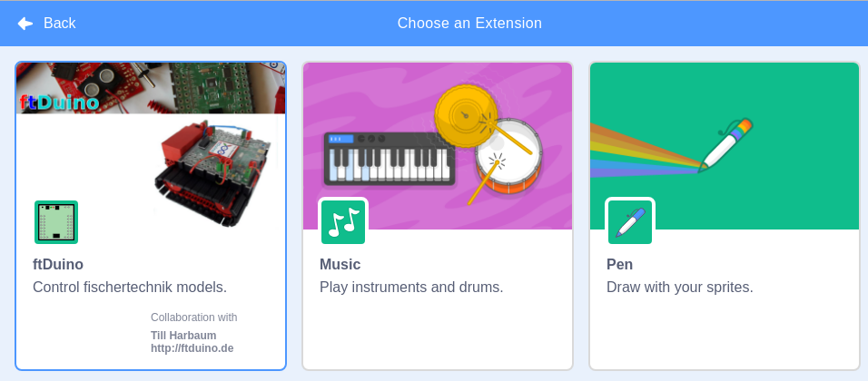Screen dimensions: 868x381
Task: Click the back arrow icon
Action: (25, 24)
